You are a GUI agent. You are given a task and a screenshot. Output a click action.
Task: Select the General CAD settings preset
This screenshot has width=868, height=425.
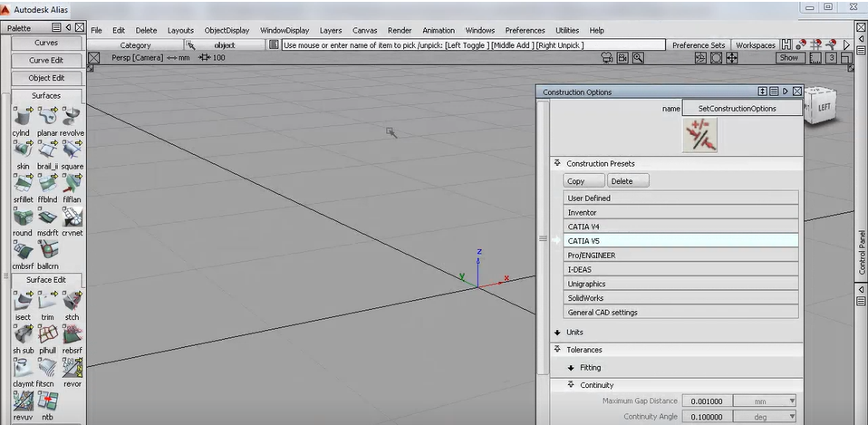click(680, 312)
